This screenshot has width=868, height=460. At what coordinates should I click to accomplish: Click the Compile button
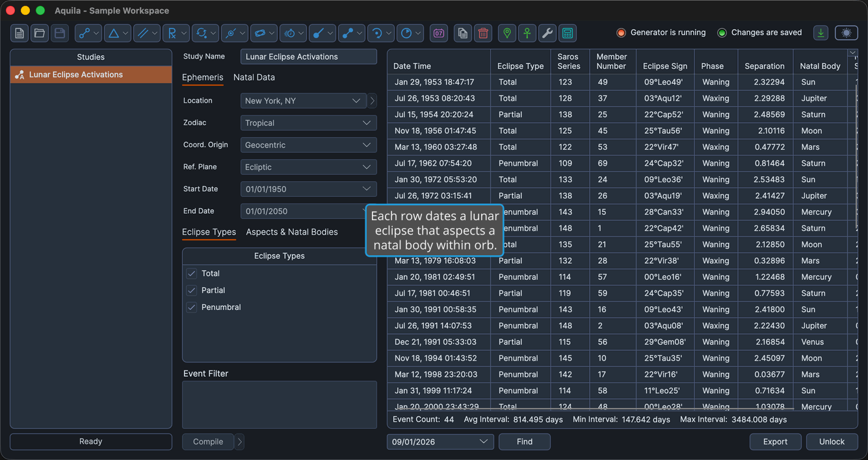pyautogui.click(x=208, y=442)
